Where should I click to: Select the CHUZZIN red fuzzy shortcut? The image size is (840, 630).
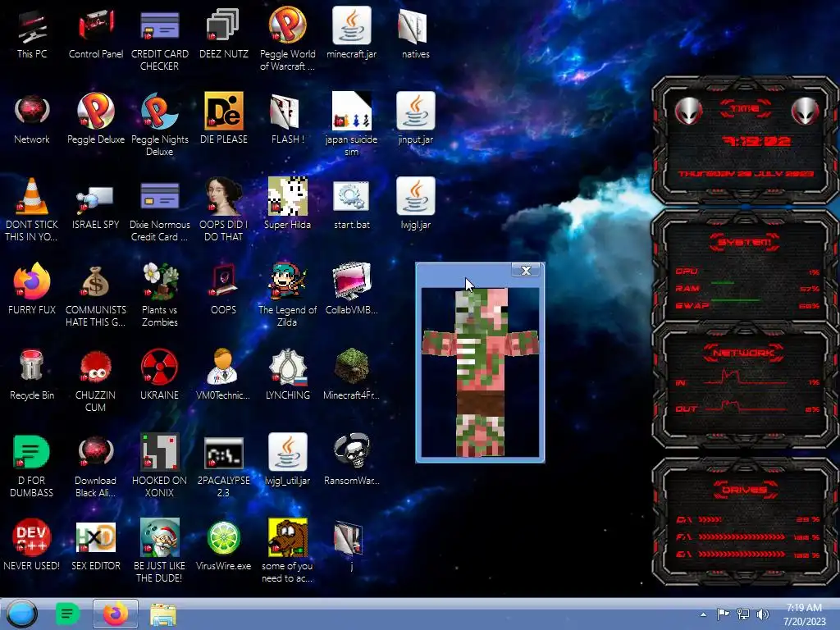click(96, 381)
